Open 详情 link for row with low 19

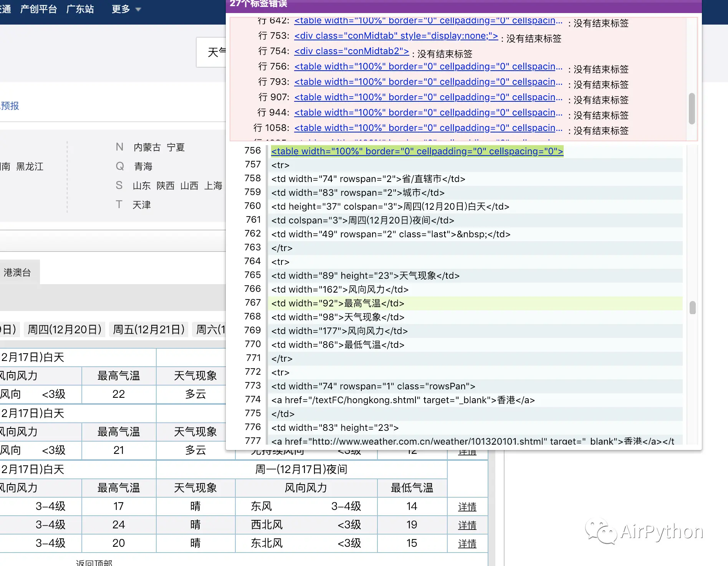click(467, 525)
